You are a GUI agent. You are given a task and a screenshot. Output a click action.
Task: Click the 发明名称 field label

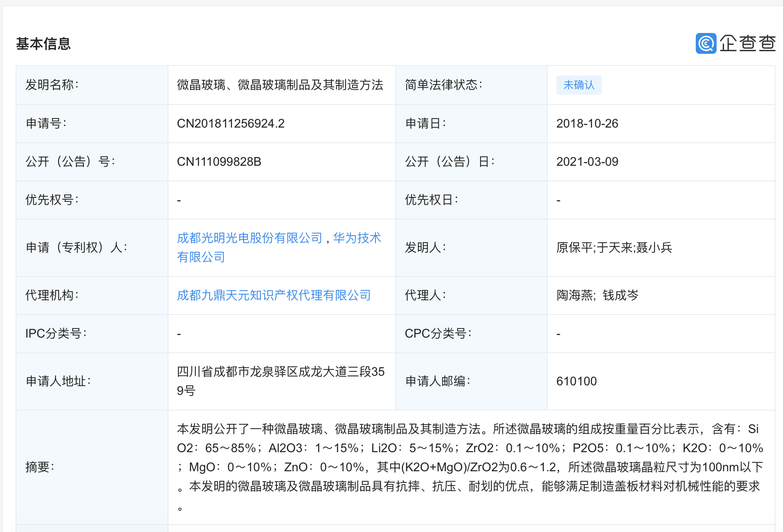(x=51, y=85)
